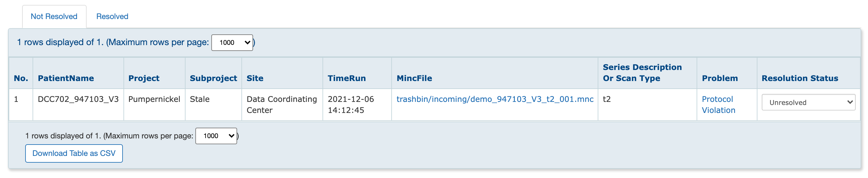Open the demo_947103_V3_t2_001.mnc file link
Screen dimensions: 868x178
(494, 99)
